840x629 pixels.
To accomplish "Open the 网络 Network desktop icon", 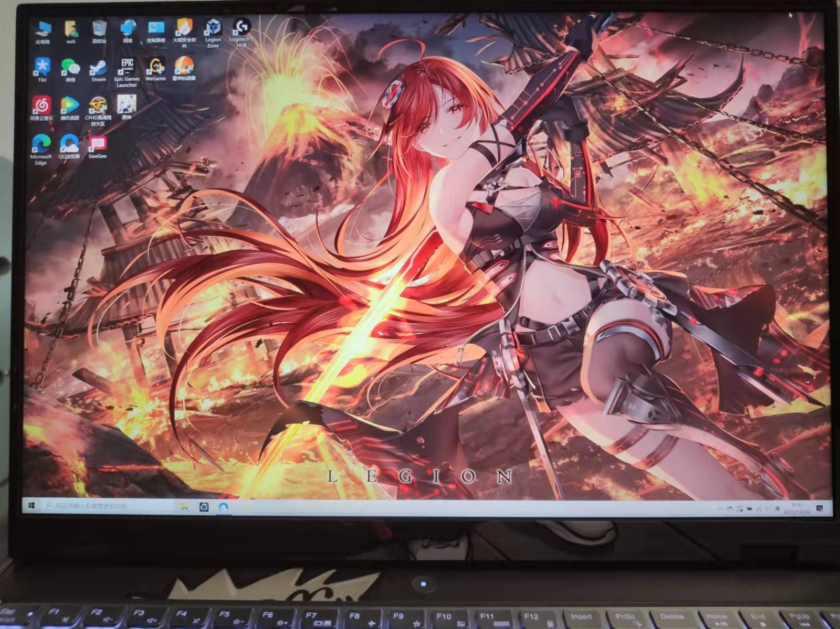I will point(128,32).
